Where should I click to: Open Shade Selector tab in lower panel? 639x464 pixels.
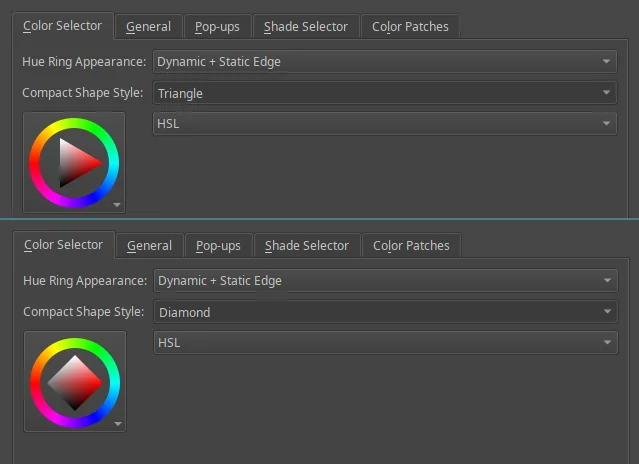pyautogui.click(x=307, y=246)
